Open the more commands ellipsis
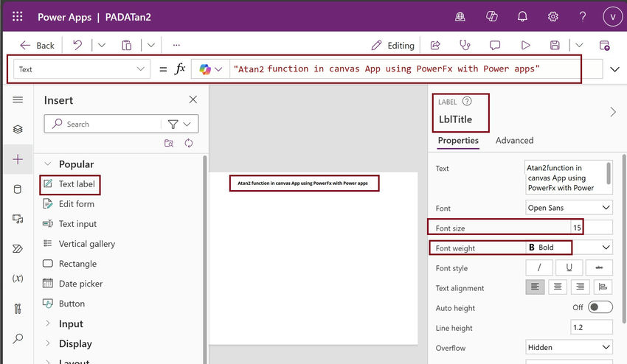 pos(176,45)
